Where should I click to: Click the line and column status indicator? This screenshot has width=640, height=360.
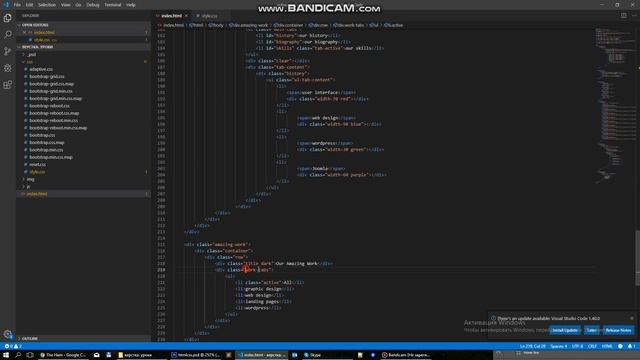[x=532, y=346]
